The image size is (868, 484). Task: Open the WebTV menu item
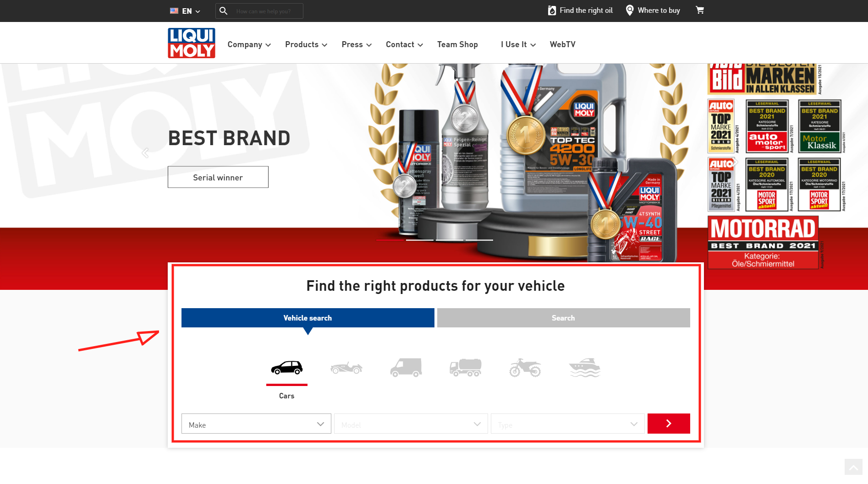click(563, 44)
